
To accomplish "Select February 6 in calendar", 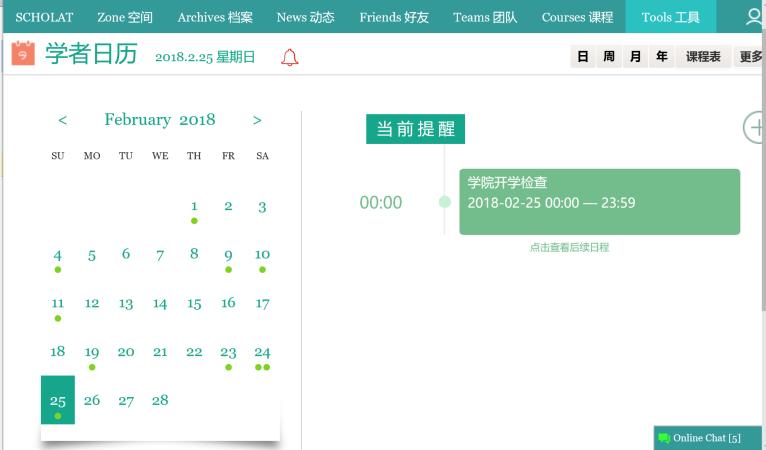I will tap(126, 254).
